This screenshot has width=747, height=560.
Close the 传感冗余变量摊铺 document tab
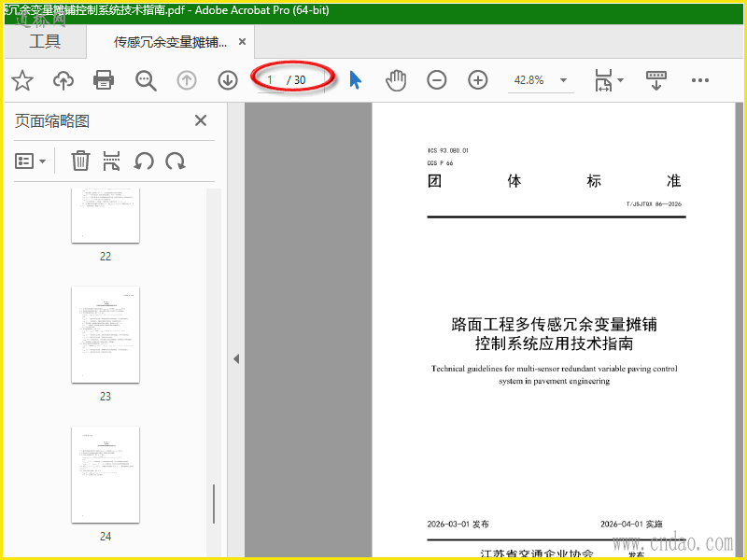242,42
